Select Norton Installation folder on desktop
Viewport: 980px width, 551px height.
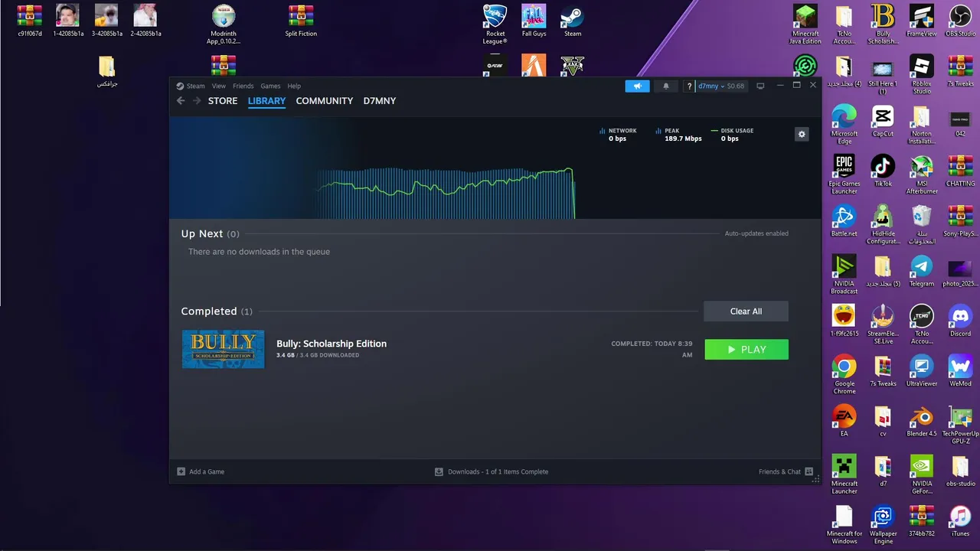tap(922, 124)
